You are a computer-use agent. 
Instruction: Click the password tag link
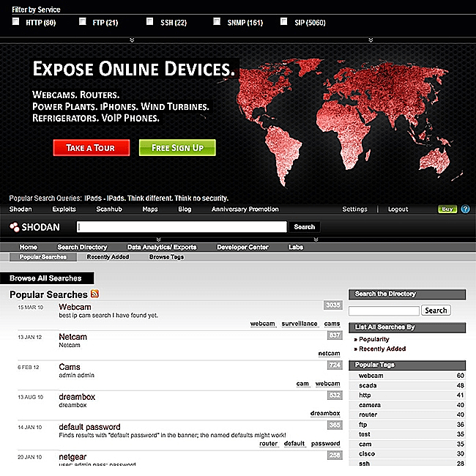(x=325, y=443)
